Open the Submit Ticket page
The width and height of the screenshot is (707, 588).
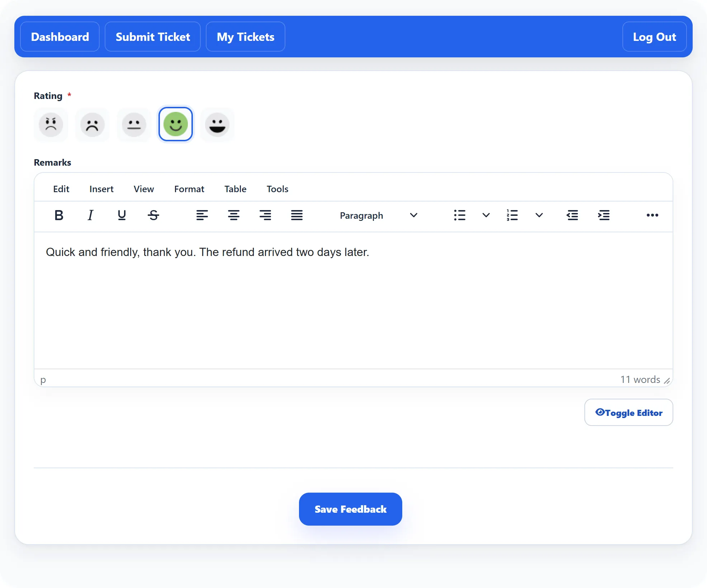pos(153,37)
